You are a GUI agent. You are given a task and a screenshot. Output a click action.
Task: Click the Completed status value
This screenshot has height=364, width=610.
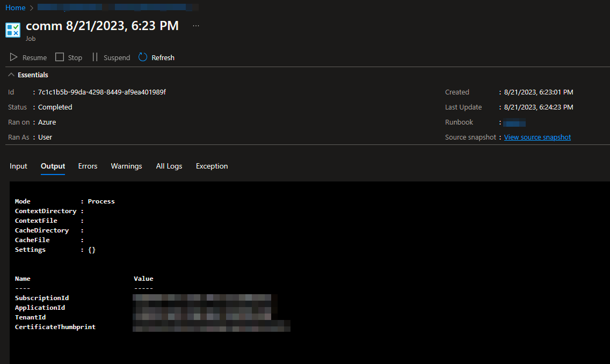[55, 107]
